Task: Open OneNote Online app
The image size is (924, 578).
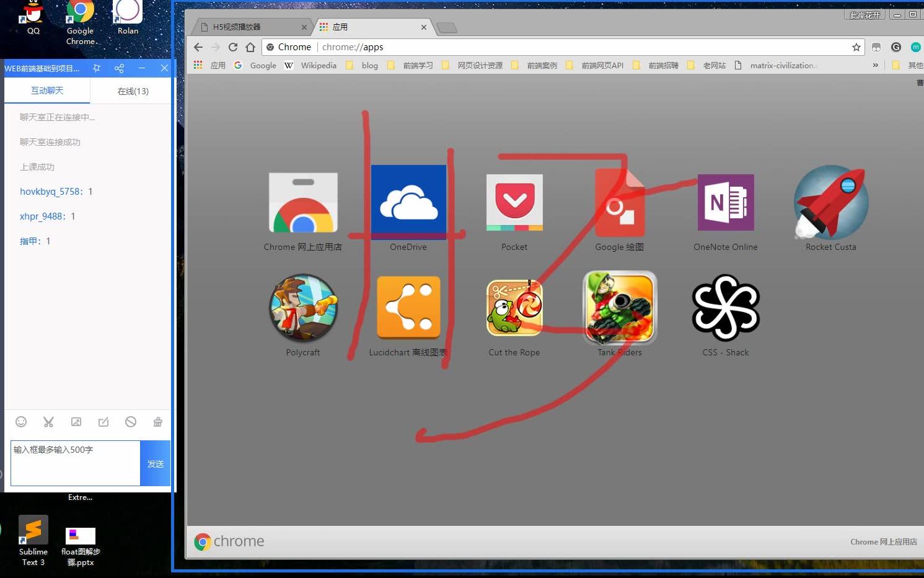Action: click(x=726, y=202)
